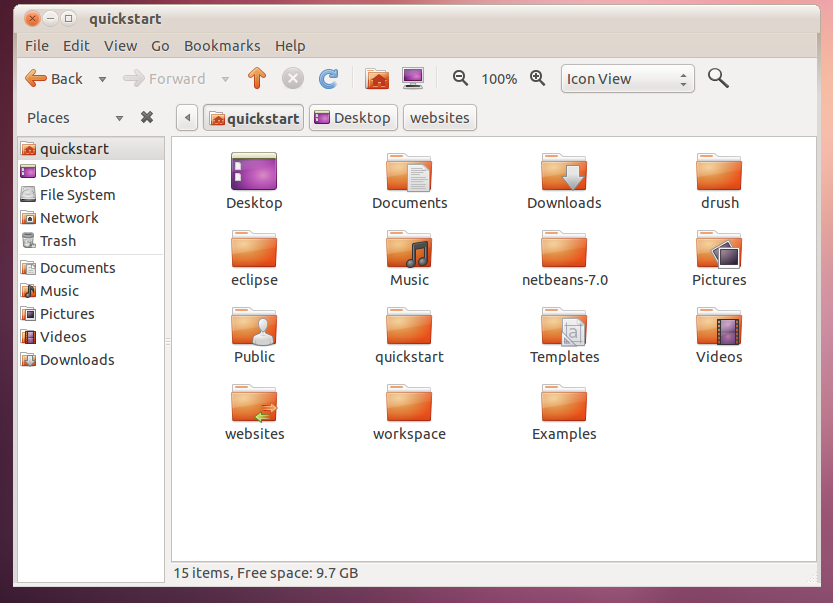Zoom out with the magnifier minus

pyautogui.click(x=460, y=78)
